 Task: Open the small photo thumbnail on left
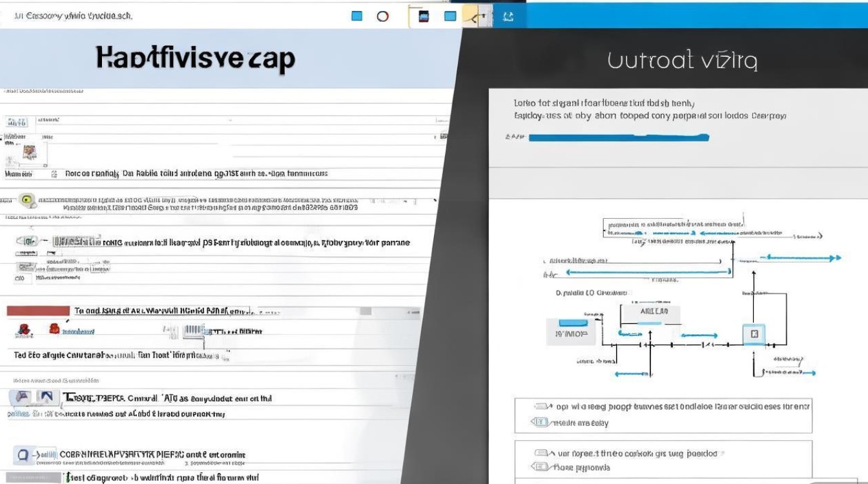pos(30,152)
